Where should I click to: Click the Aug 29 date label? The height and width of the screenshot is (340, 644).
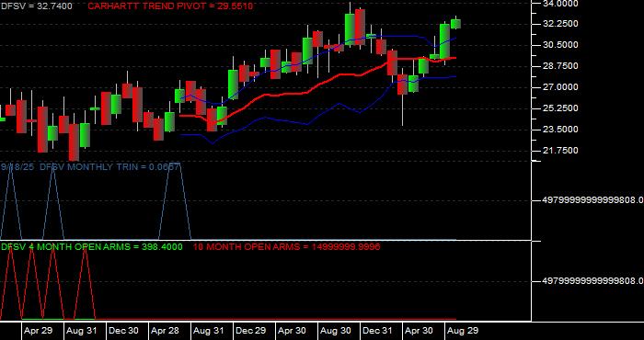point(463,331)
